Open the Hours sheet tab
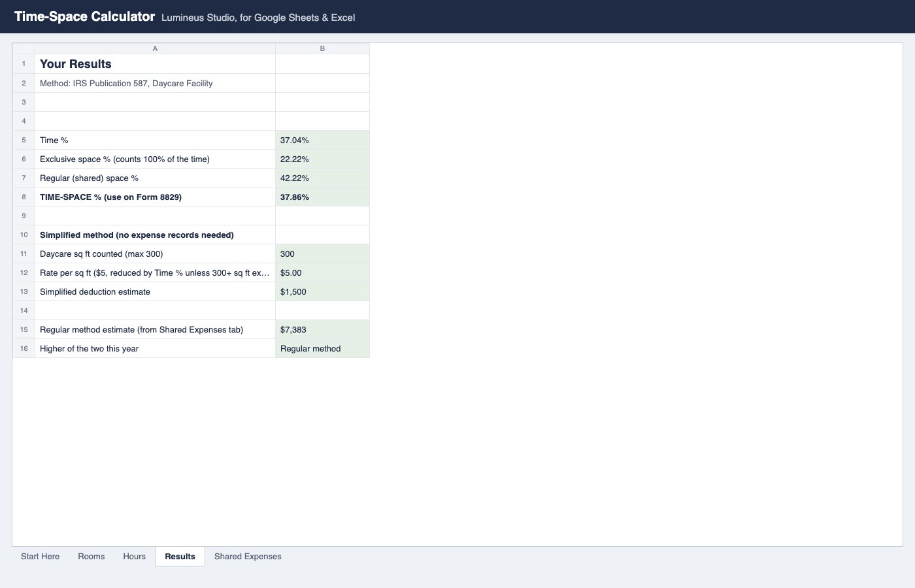Screen dimensions: 915x588 click(x=134, y=557)
